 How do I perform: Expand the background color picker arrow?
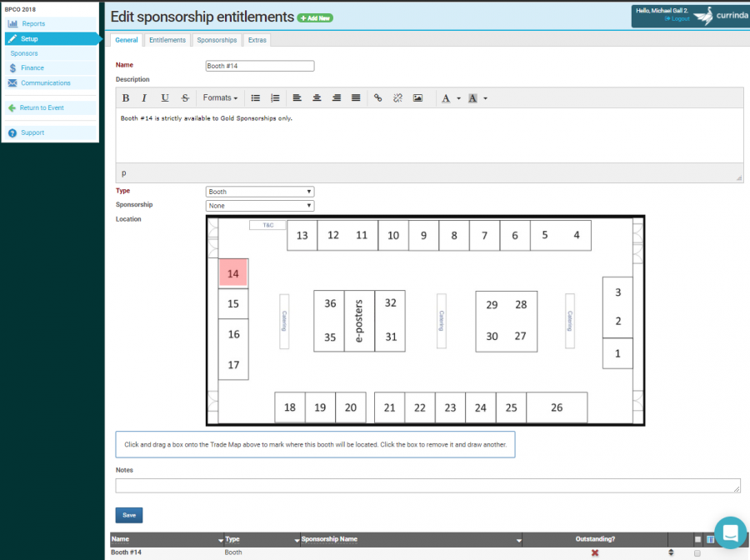point(486,98)
